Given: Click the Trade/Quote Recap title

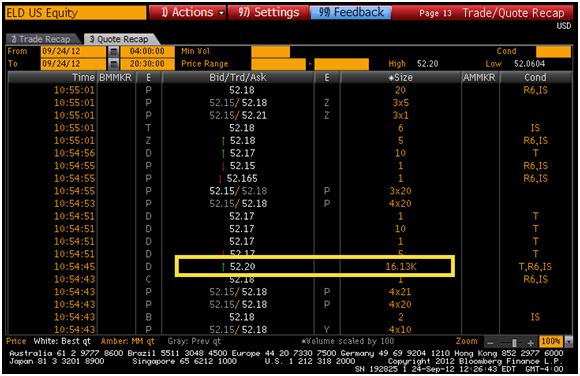Looking at the screenshot, I should point(513,13).
